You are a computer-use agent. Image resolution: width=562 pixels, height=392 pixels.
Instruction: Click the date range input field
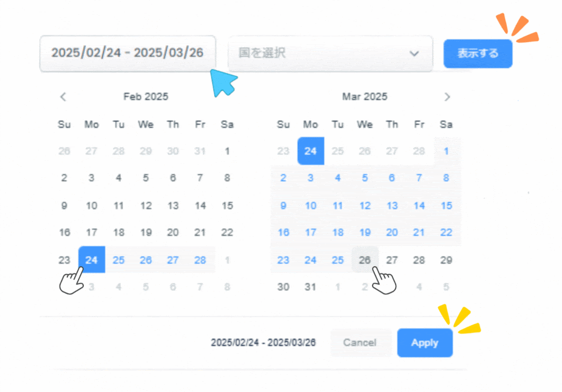click(128, 53)
